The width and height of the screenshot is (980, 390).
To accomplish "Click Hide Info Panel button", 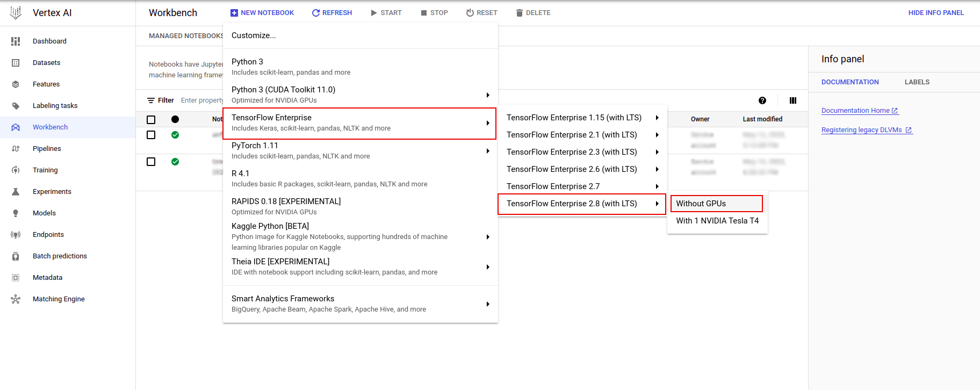I will coord(935,13).
